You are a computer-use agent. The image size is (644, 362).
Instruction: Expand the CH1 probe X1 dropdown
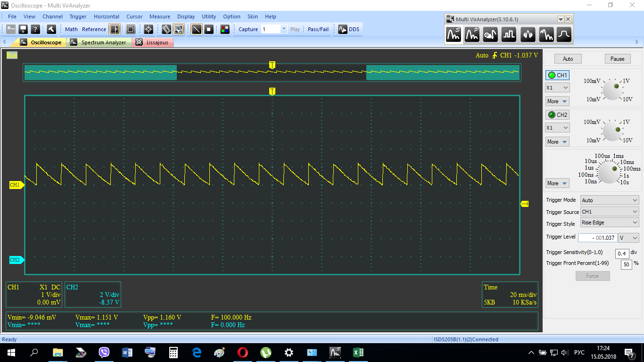point(557,88)
